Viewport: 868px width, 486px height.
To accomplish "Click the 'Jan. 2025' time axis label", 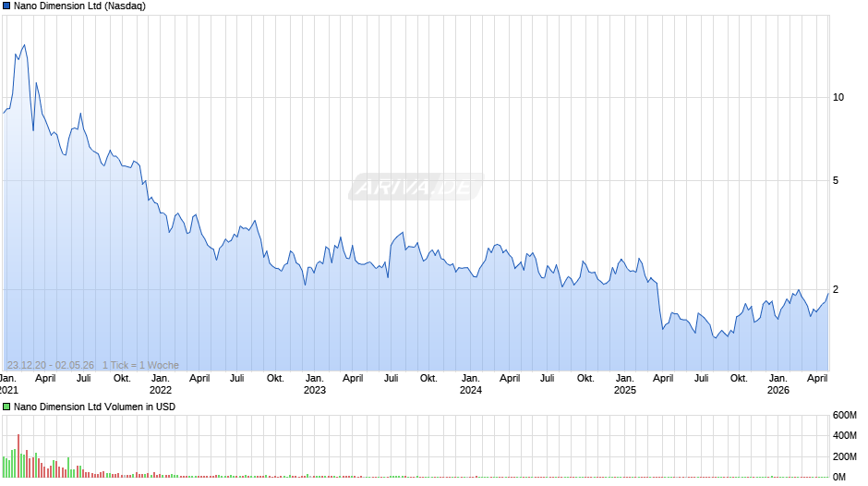I will [x=625, y=384].
